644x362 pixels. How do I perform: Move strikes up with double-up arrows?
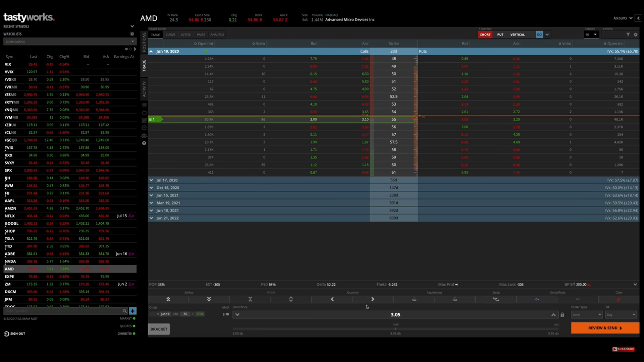[x=168, y=299]
